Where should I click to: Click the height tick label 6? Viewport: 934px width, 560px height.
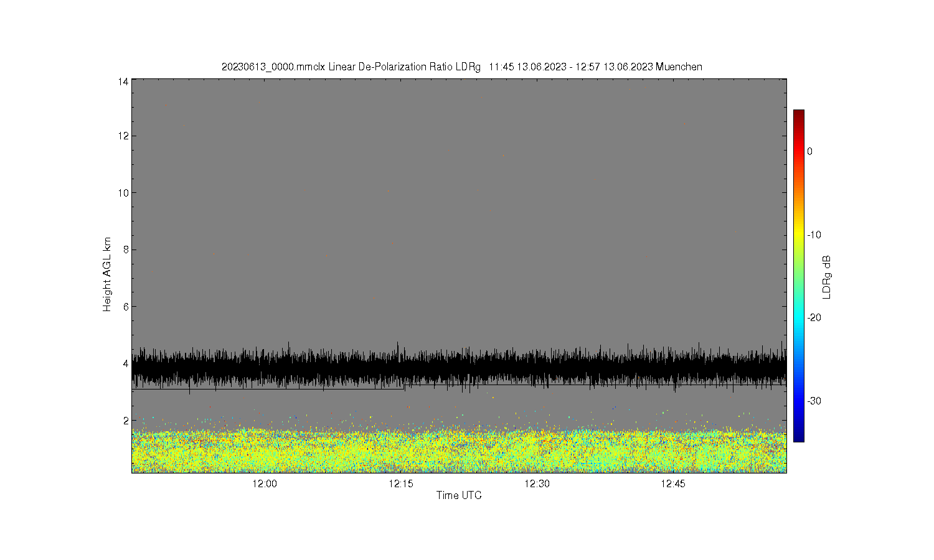point(126,307)
